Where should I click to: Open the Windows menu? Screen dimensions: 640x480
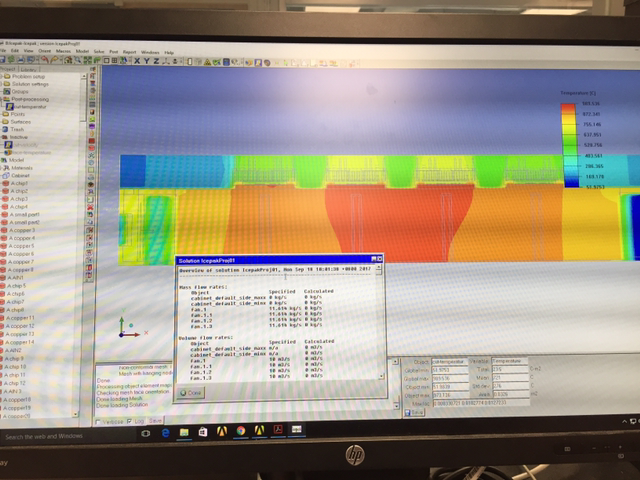pyautogui.click(x=150, y=52)
